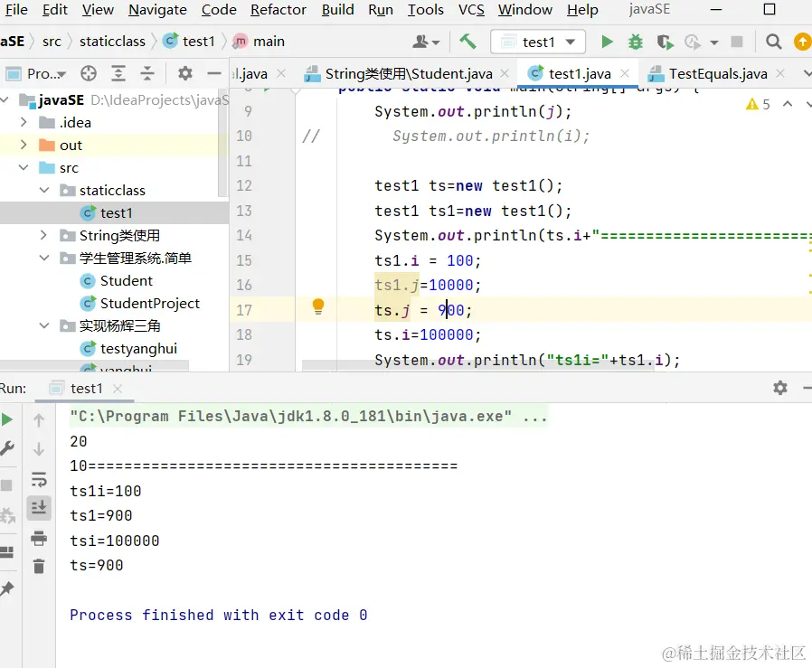The height and width of the screenshot is (668, 812).
Task: Click line number 17 in gutter
Action: click(x=244, y=310)
